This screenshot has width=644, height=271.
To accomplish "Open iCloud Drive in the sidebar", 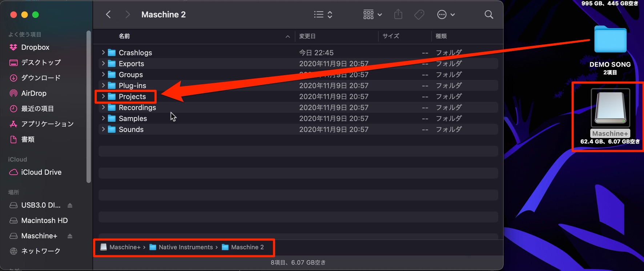I will [35, 172].
